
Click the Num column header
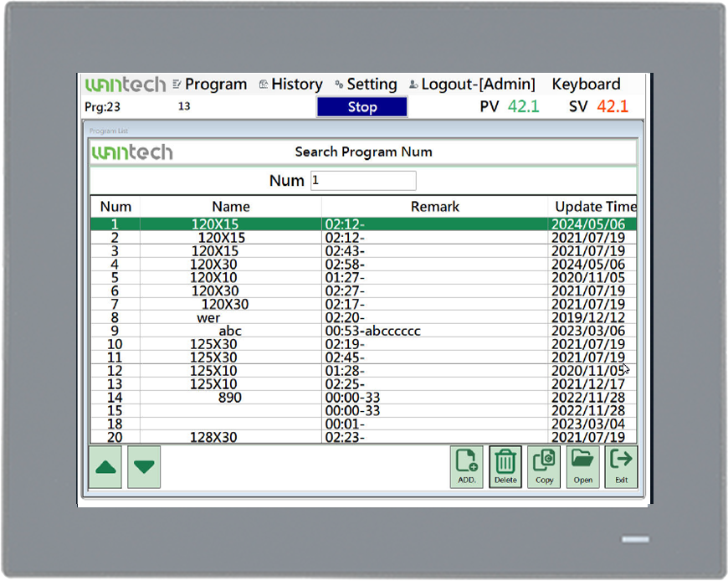tap(115, 206)
